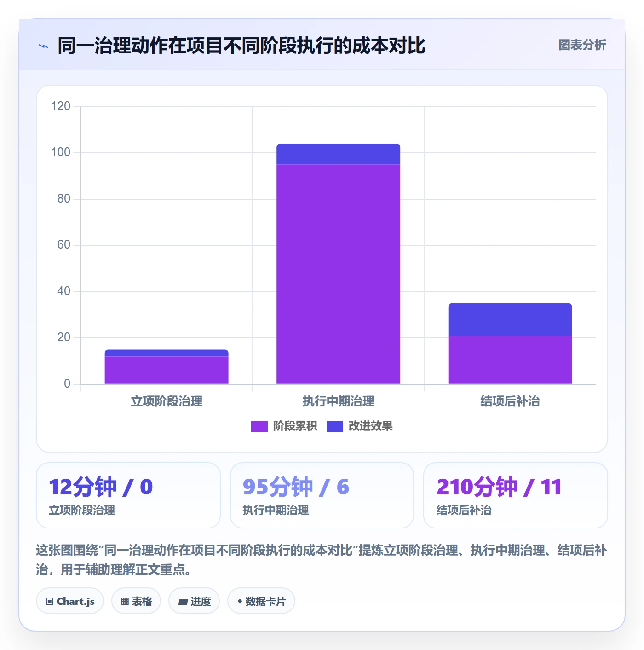Click the x-axis label 结项后补治
This screenshot has width=644, height=650.
tap(510, 401)
